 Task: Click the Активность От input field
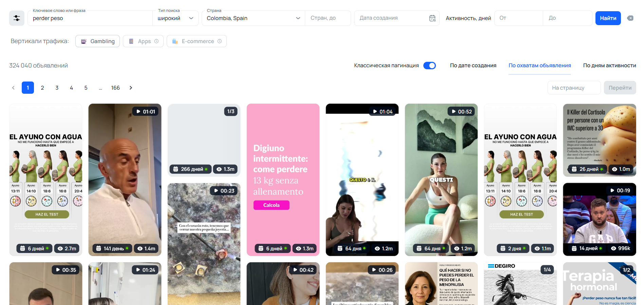[x=518, y=18]
